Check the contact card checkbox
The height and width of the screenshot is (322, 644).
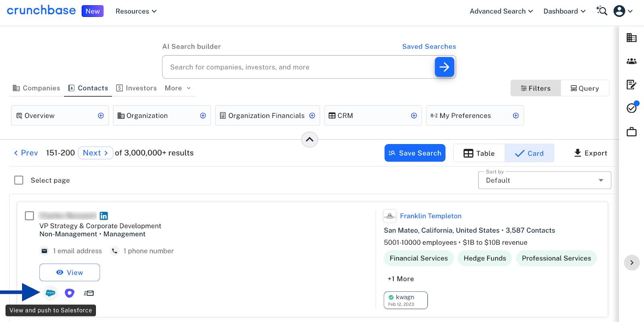tap(29, 216)
